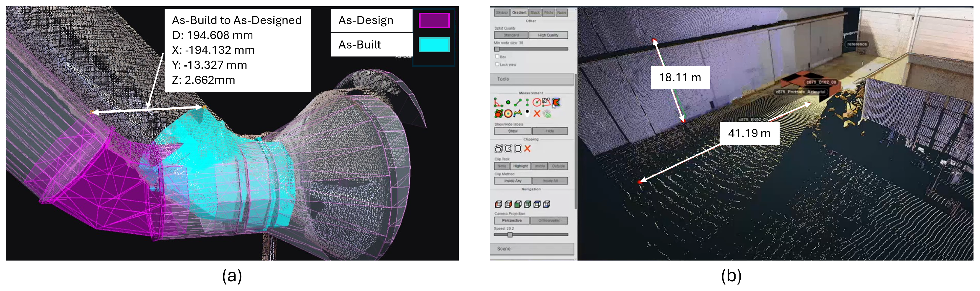980x291 pixels.
Task: Remove all clipping with red X
Action: pyautogui.click(x=527, y=148)
